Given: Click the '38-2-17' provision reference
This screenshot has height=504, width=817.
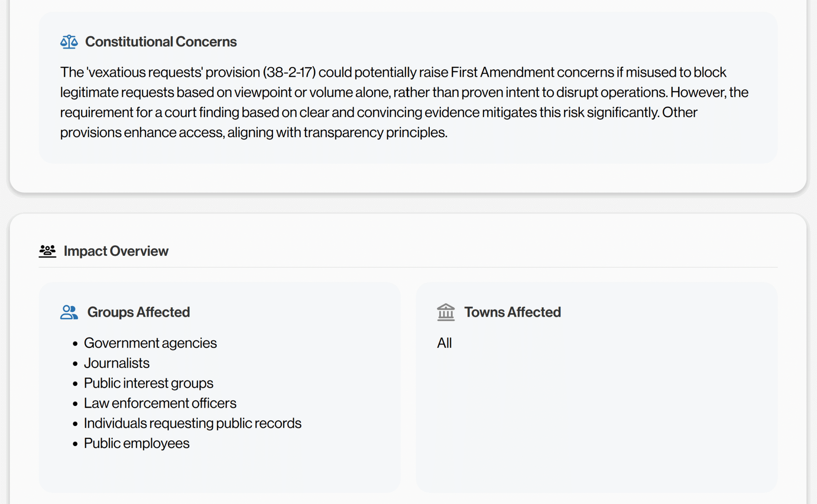Looking at the screenshot, I should point(289,72).
